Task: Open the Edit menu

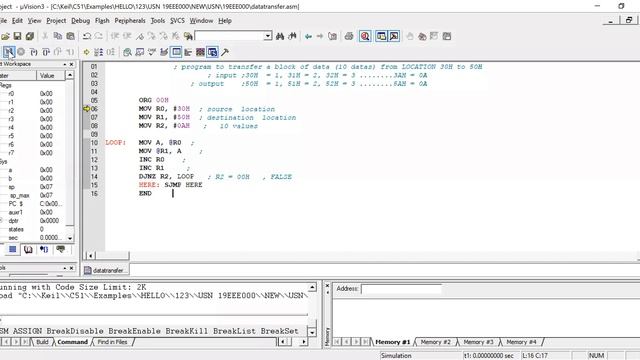Action: 17,20
